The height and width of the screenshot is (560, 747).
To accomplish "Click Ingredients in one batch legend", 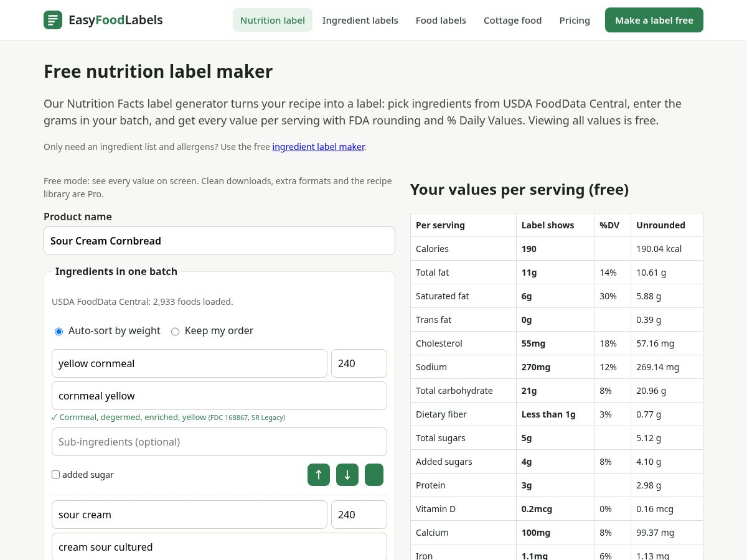I will coord(116,271).
